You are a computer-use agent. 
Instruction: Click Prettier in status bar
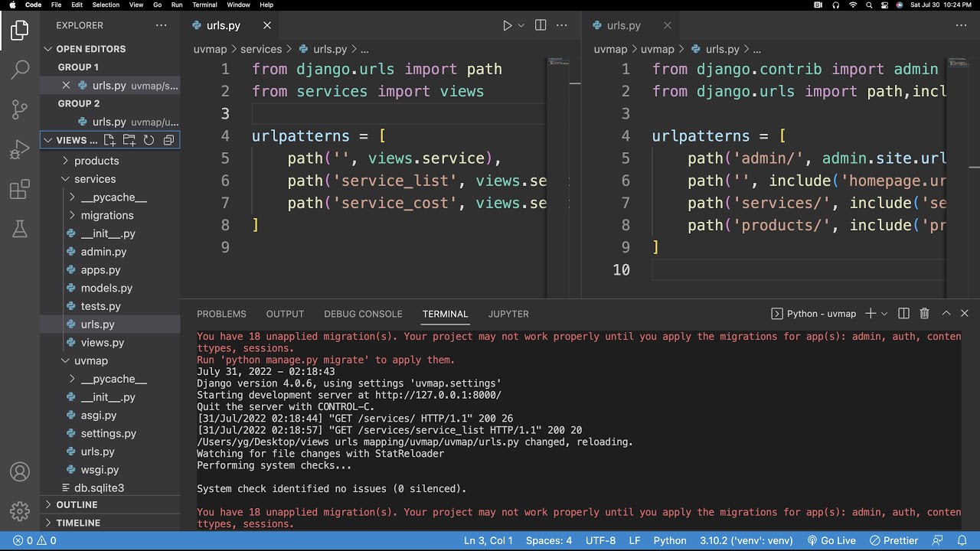[894, 540]
